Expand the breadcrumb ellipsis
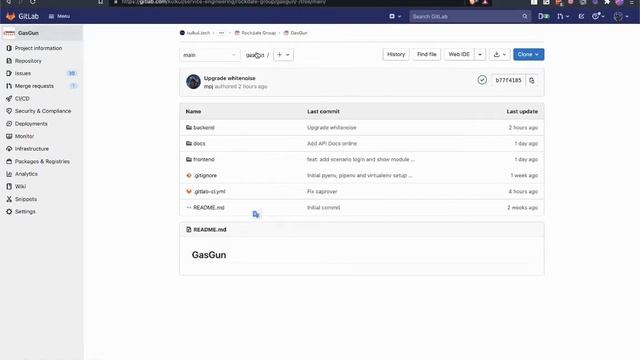 coord(221,33)
